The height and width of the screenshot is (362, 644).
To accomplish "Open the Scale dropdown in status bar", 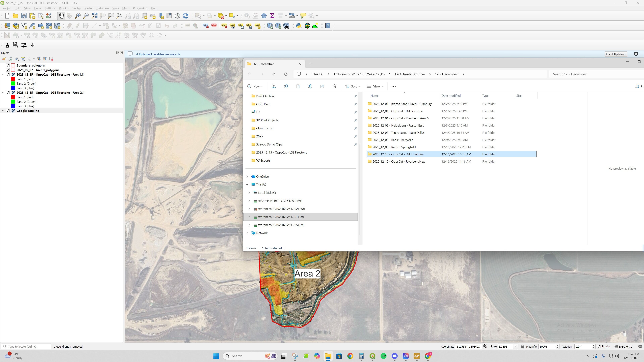I will coord(515,347).
